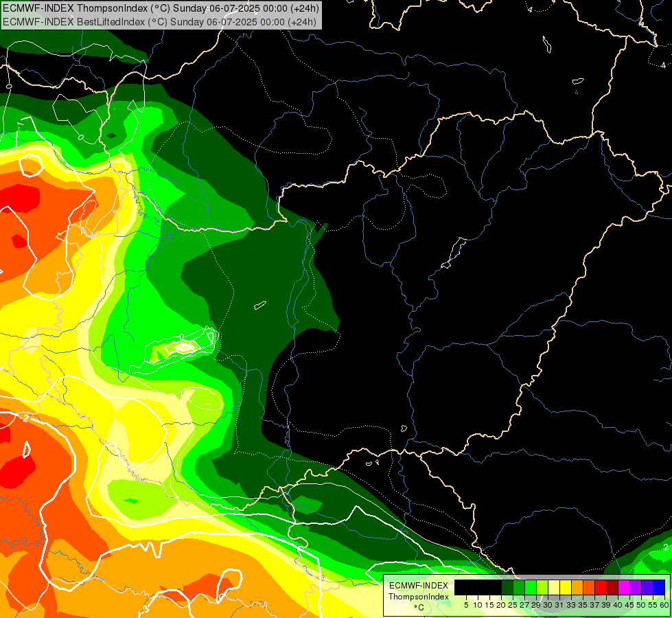Click the legend scale value '30'
The height and width of the screenshot is (618, 672).
[547, 605]
